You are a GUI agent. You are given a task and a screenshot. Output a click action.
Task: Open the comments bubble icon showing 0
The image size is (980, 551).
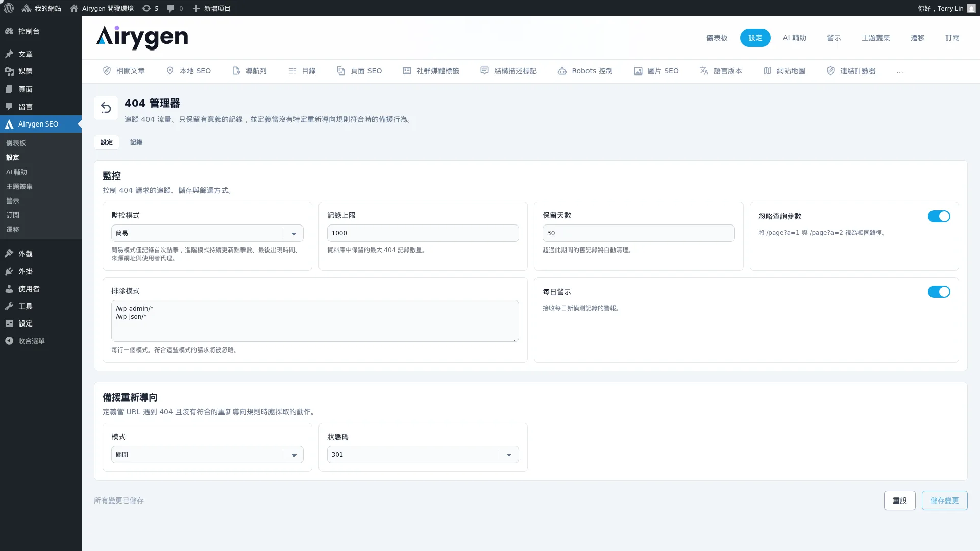(175, 8)
